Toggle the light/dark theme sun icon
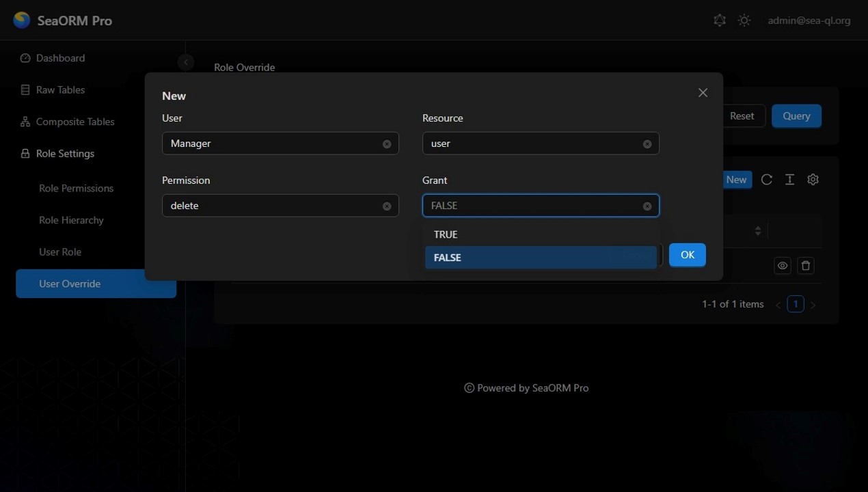 (744, 20)
